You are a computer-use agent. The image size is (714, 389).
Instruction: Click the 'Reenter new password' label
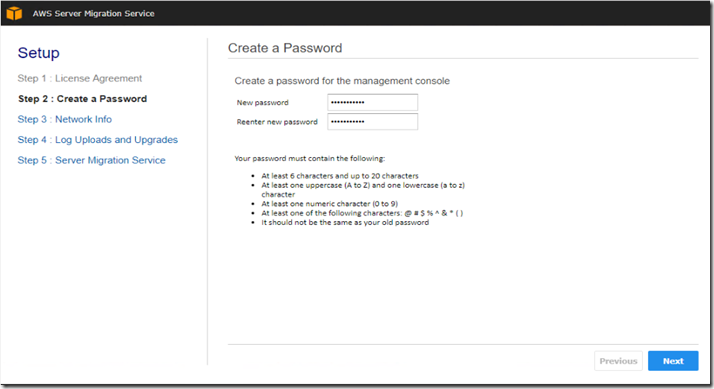point(277,122)
